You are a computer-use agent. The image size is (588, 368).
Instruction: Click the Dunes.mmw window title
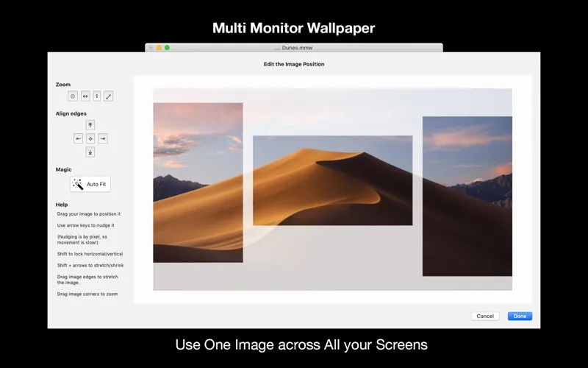point(297,48)
